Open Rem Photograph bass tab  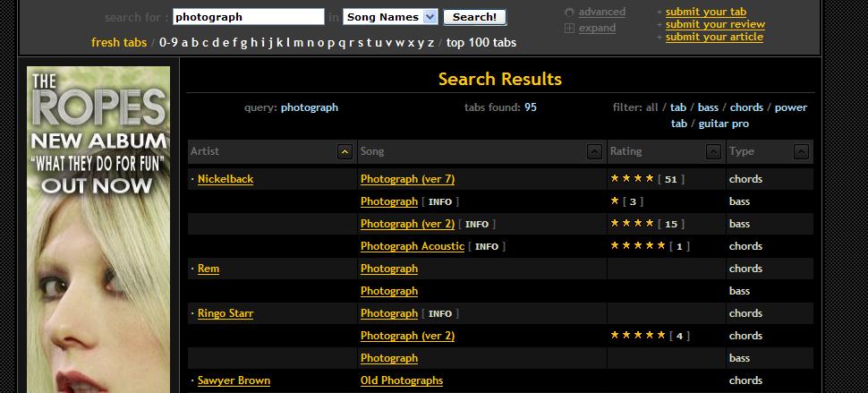point(389,291)
